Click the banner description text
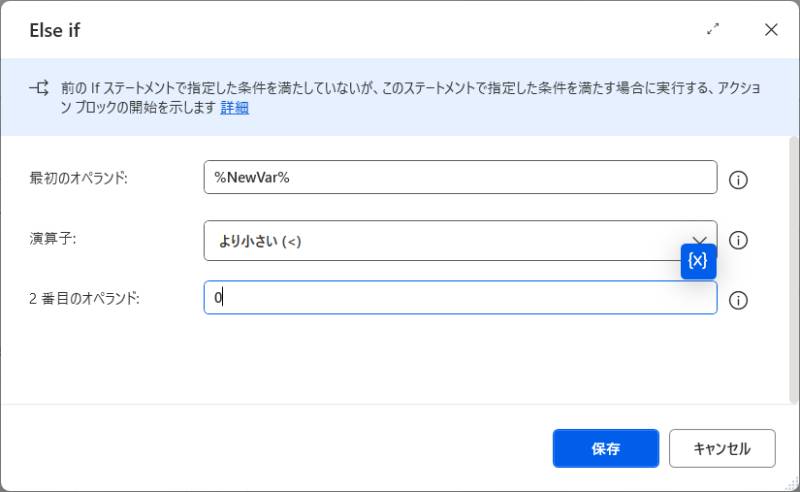Viewport: 800px width, 492px height. pos(400,88)
